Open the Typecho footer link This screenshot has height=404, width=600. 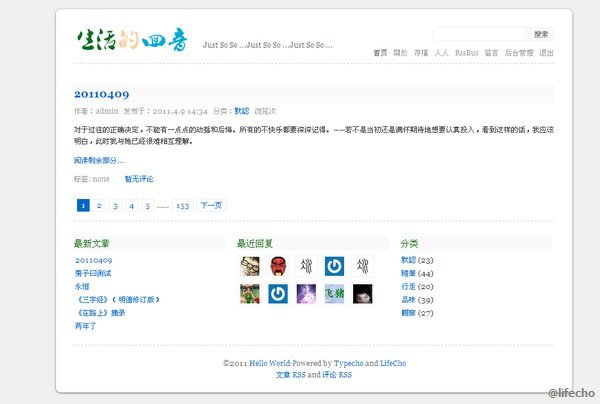[x=349, y=363]
